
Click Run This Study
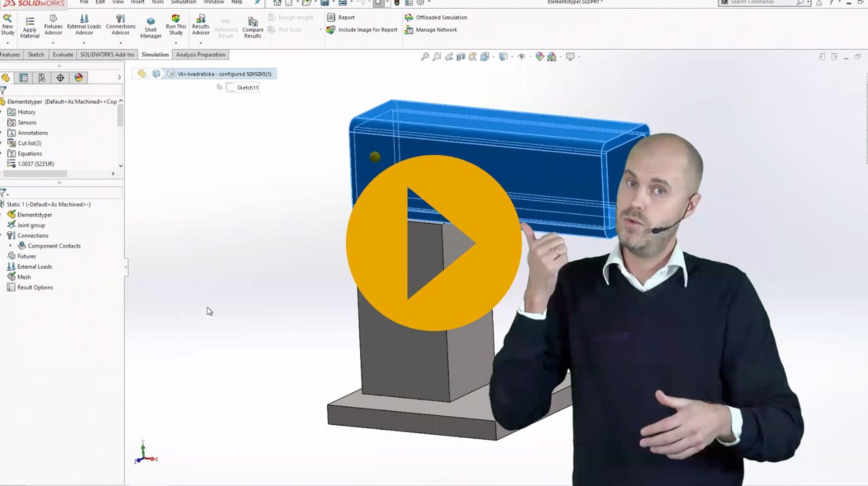click(x=176, y=26)
